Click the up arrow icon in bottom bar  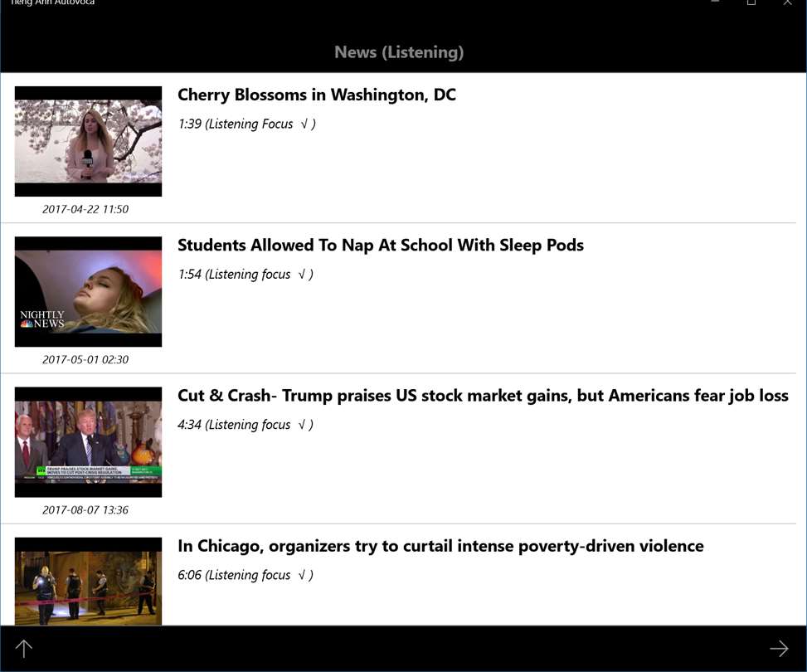[x=24, y=648]
